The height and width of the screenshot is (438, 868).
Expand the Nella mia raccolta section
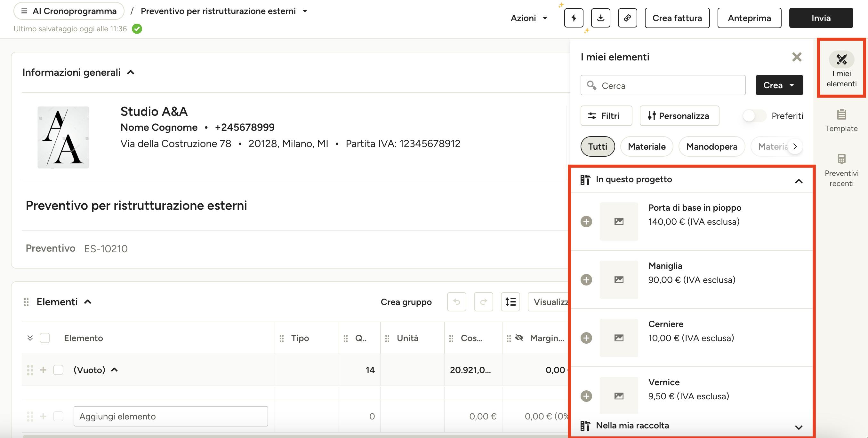799,427
